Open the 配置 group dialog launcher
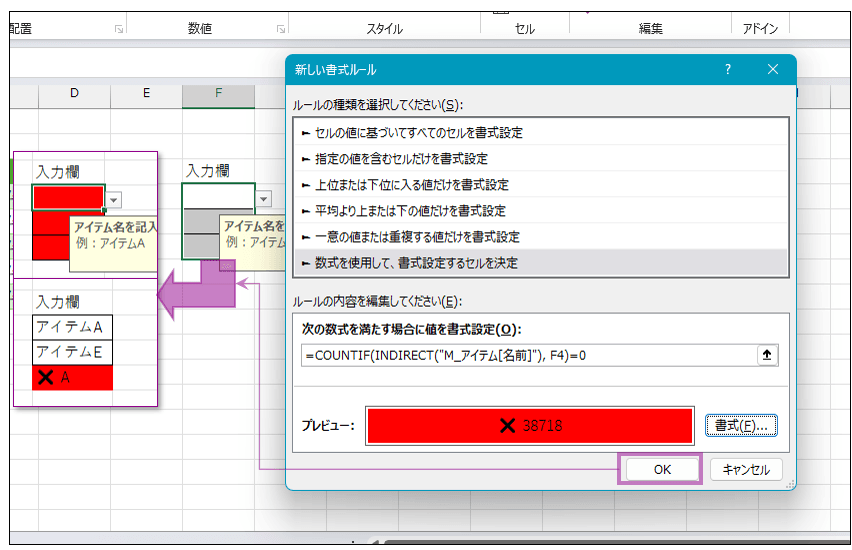 (x=119, y=30)
